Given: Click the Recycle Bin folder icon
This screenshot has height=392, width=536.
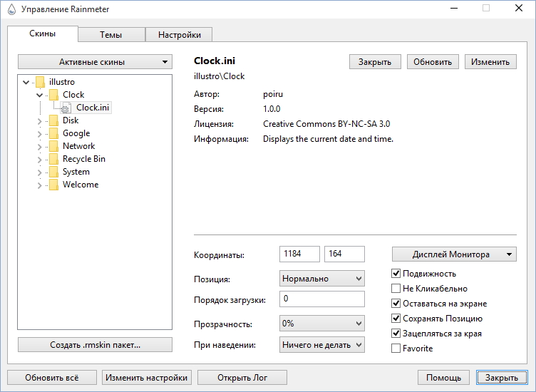Looking at the screenshot, I should (x=53, y=159).
